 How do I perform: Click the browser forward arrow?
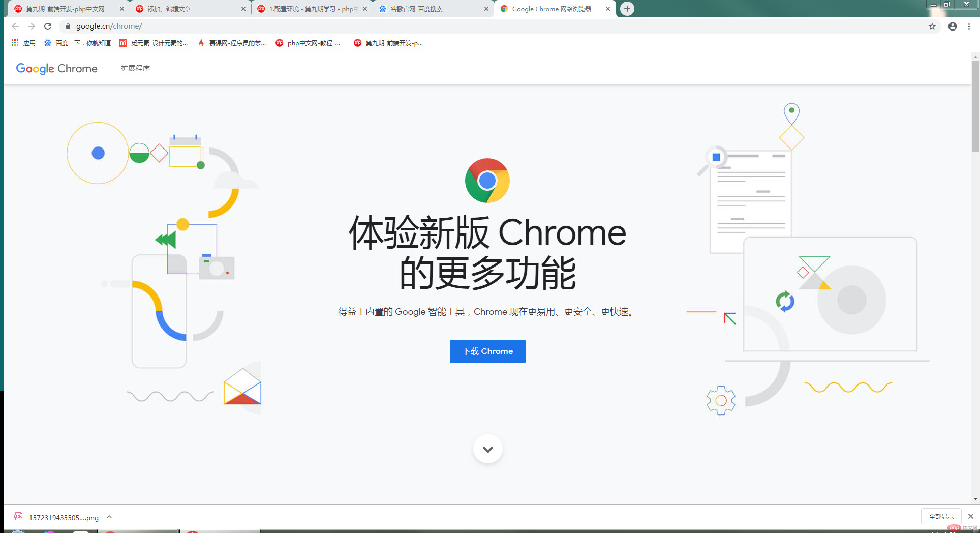(x=32, y=26)
